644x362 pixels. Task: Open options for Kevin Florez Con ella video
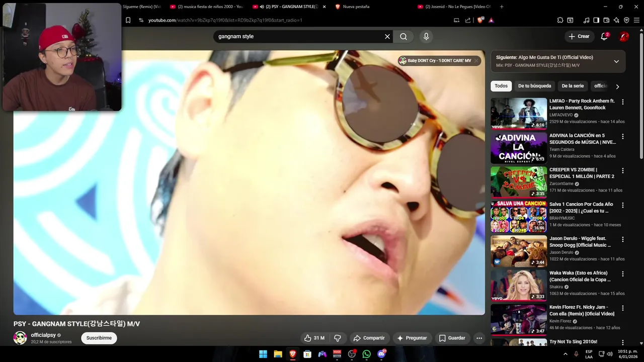click(x=623, y=308)
